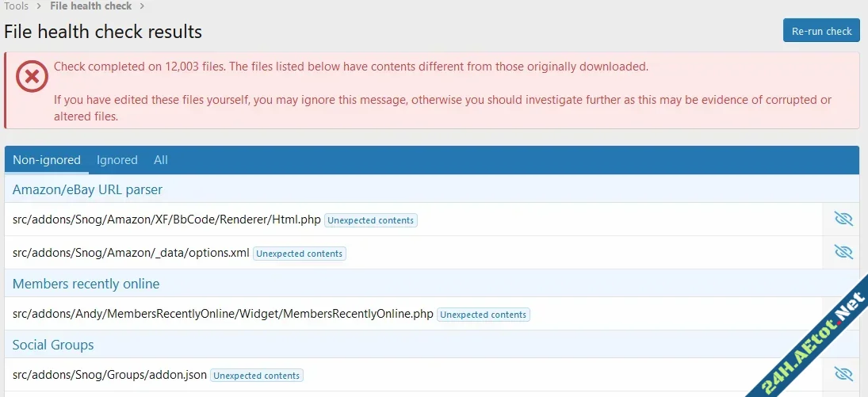Click the src/addons/Snog/Groups/addon.json path
This screenshot has width=868, height=397.
(109, 375)
